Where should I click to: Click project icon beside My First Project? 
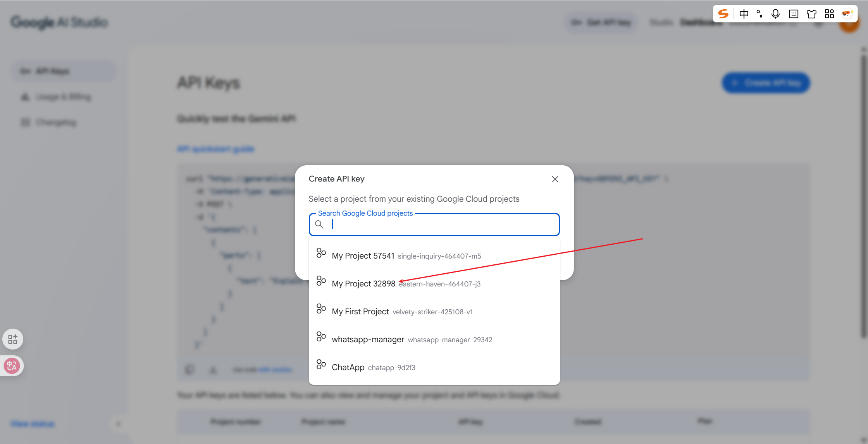pyautogui.click(x=321, y=309)
